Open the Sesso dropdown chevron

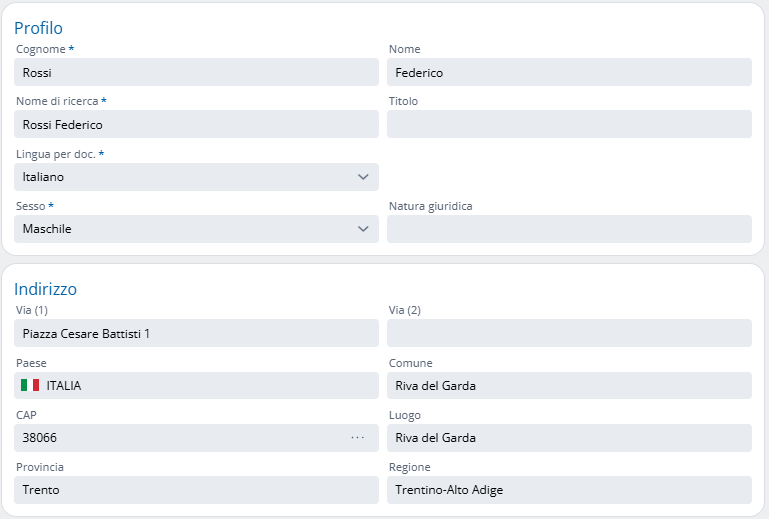tap(362, 229)
